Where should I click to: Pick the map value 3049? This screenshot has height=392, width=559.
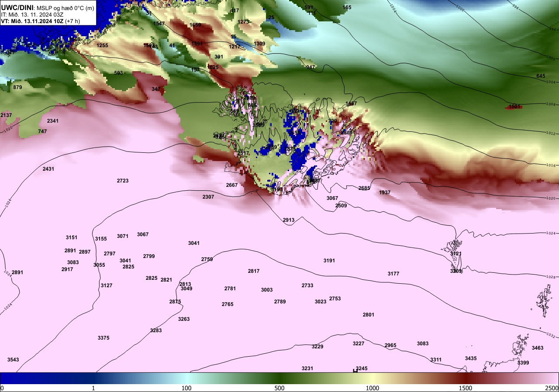[x=186, y=289]
